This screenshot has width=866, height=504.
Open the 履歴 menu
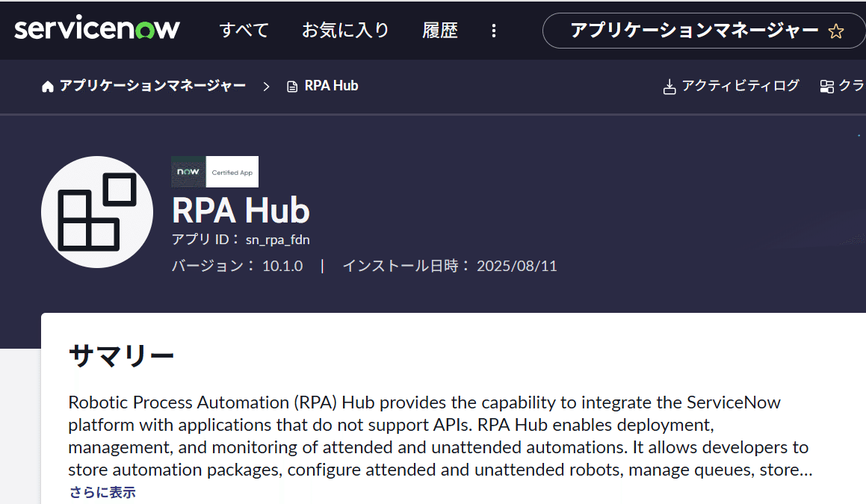pyautogui.click(x=440, y=30)
